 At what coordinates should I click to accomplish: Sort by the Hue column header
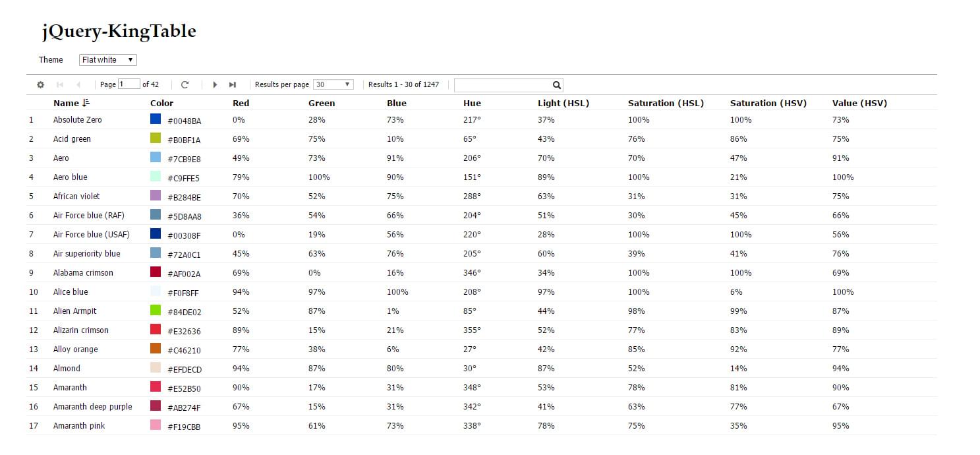472,103
